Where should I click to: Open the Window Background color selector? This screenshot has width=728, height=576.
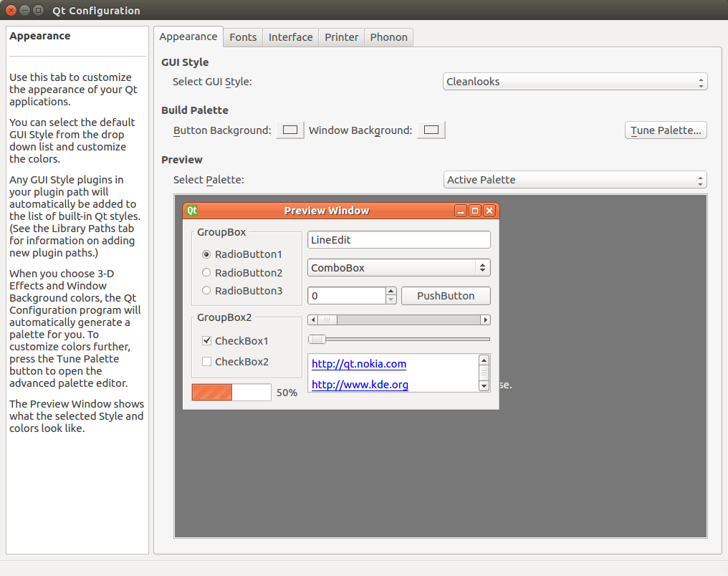(x=431, y=130)
